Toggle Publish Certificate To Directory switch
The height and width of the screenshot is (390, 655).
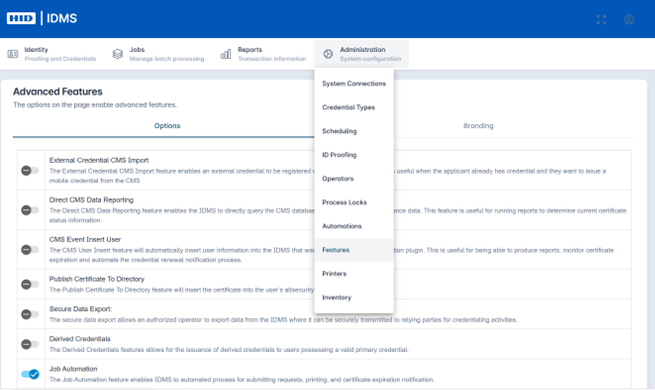pyautogui.click(x=30, y=284)
